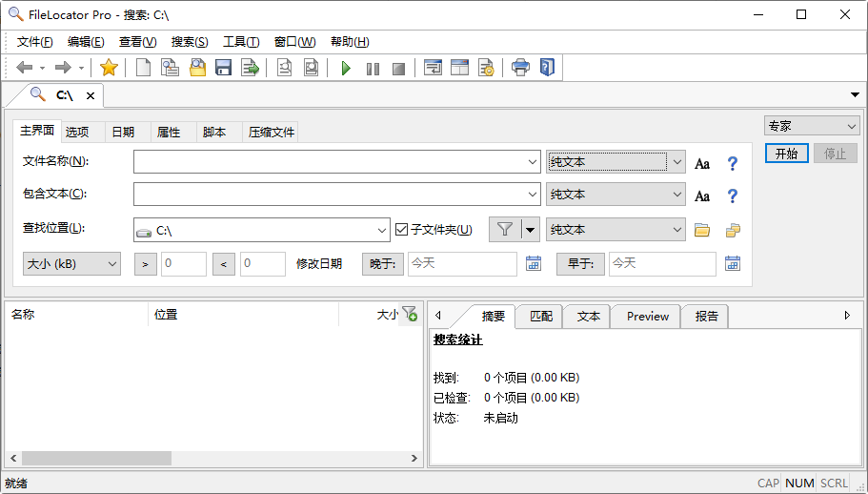
Task: Click the add filter icon in results header
Action: tap(411, 314)
